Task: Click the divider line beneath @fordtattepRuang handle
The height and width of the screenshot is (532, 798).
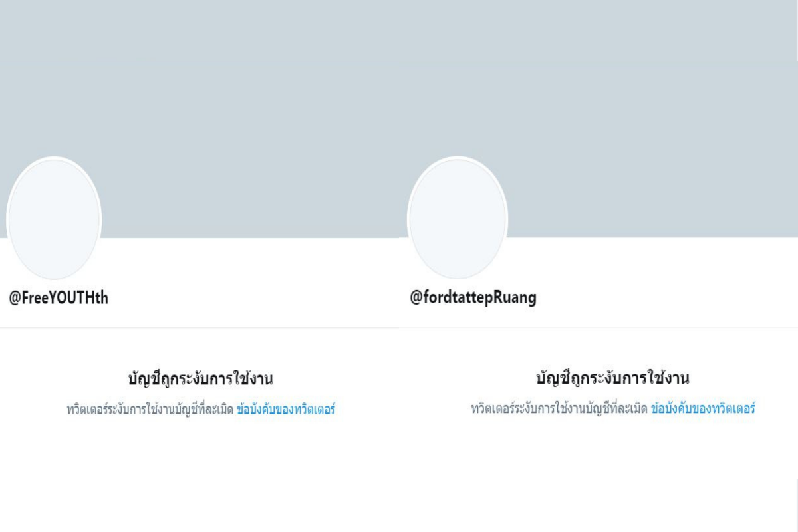Action: (x=598, y=327)
